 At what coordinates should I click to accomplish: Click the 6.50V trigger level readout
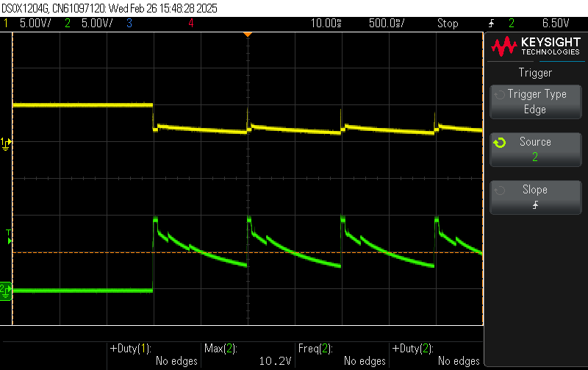556,24
